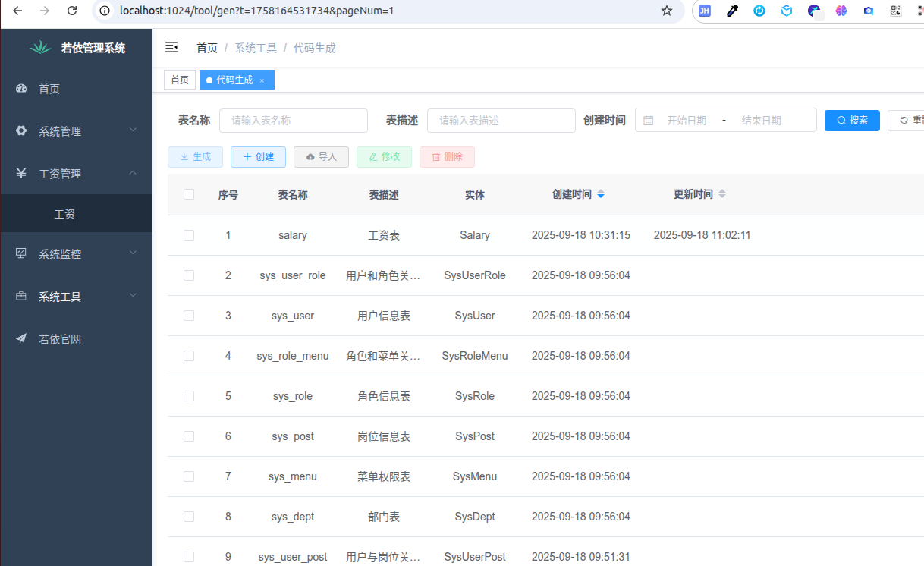The height and width of the screenshot is (566, 924).
Task: Bookmark page with the star icon
Action: click(667, 11)
